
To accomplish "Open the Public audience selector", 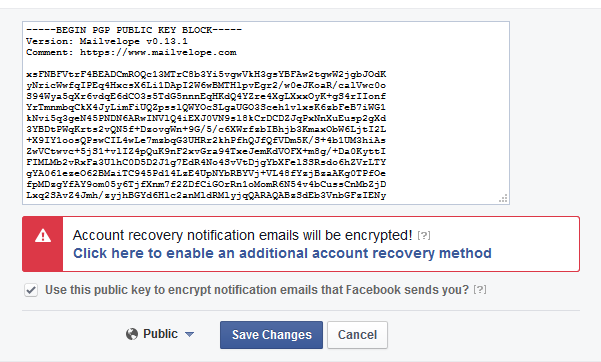I will (x=160, y=334).
